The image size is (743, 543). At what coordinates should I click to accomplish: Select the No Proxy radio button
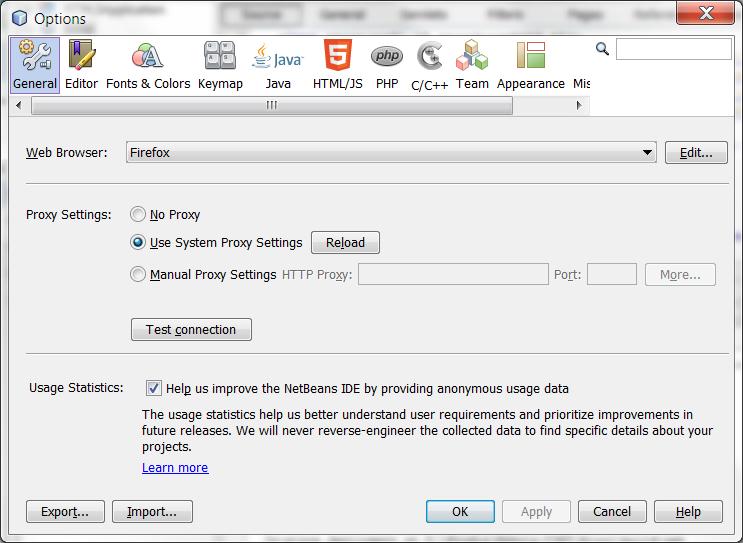point(138,214)
